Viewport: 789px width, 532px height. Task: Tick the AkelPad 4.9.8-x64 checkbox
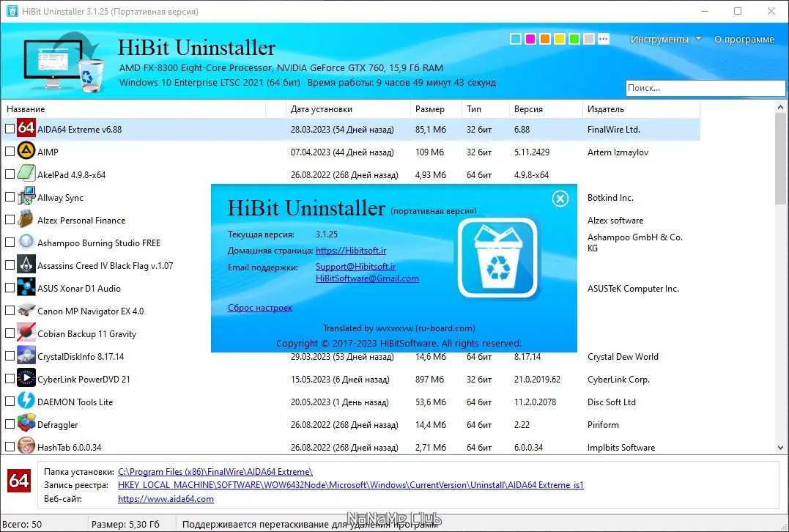10,174
